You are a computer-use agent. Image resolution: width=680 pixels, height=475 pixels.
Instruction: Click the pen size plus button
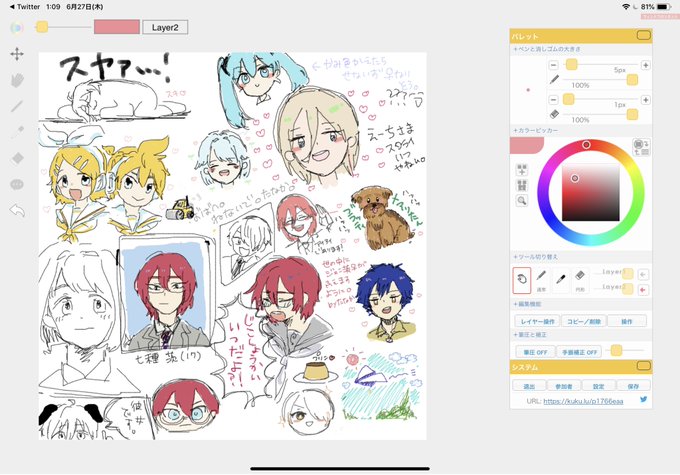coord(645,66)
